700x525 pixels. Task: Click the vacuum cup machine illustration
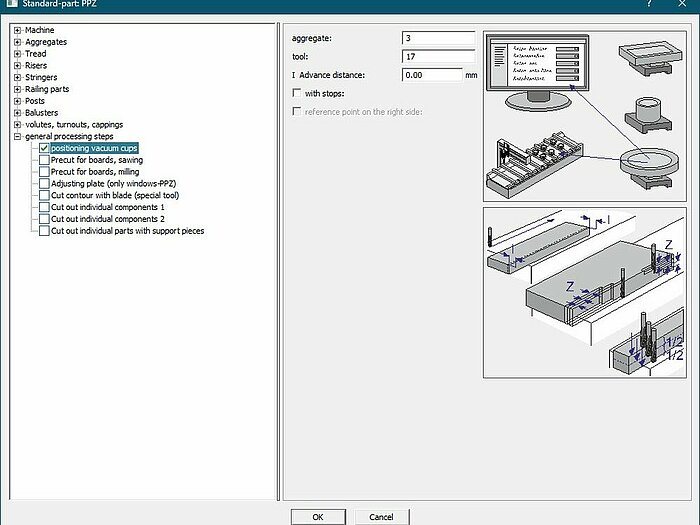point(585,116)
